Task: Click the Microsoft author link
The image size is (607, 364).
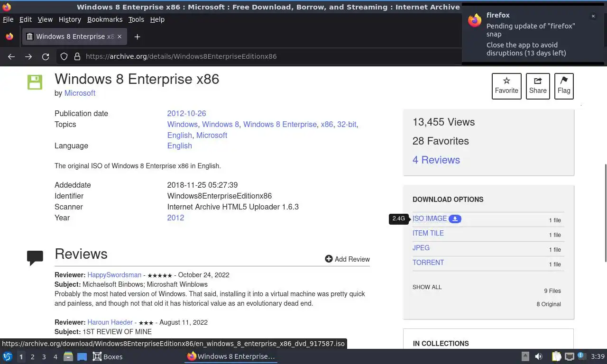Action: coord(80,93)
